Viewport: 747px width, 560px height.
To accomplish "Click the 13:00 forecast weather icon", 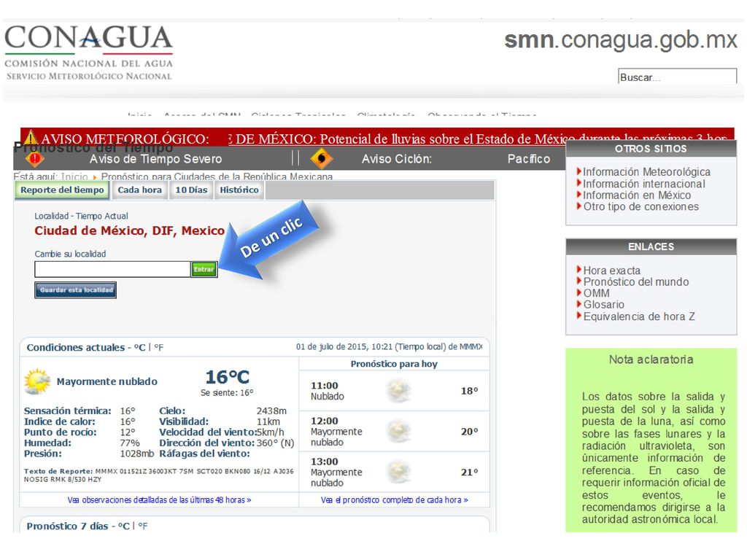I will [399, 472].
